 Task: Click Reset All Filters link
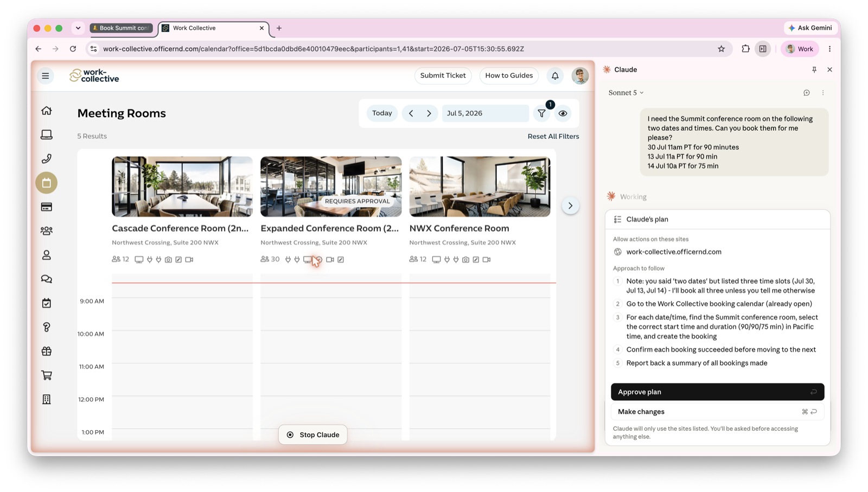coord(553,136)
